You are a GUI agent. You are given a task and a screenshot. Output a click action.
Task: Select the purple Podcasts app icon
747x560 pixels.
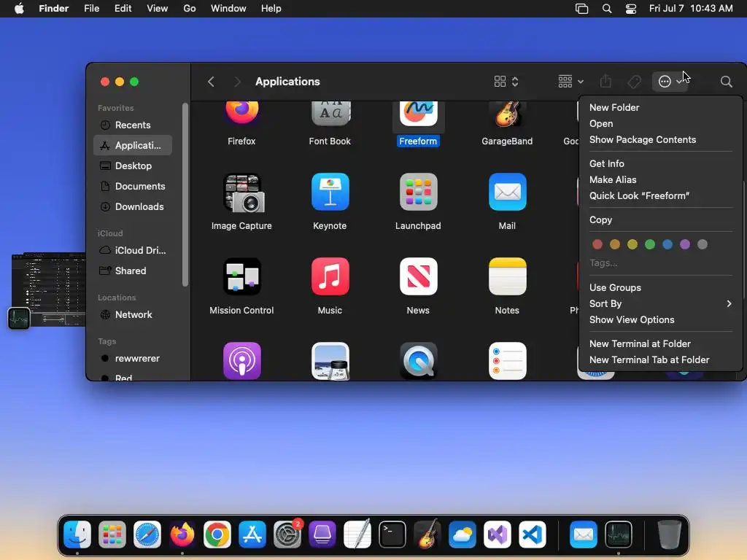(242, 360)
